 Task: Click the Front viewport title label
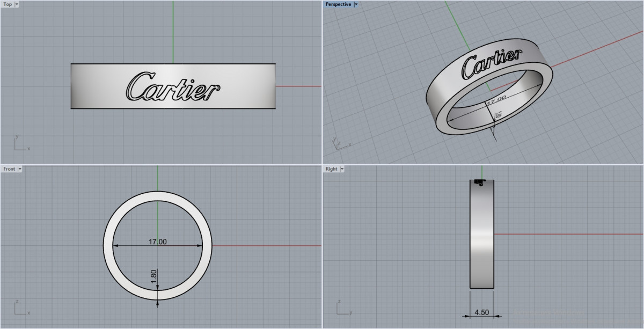pos(9,169)
